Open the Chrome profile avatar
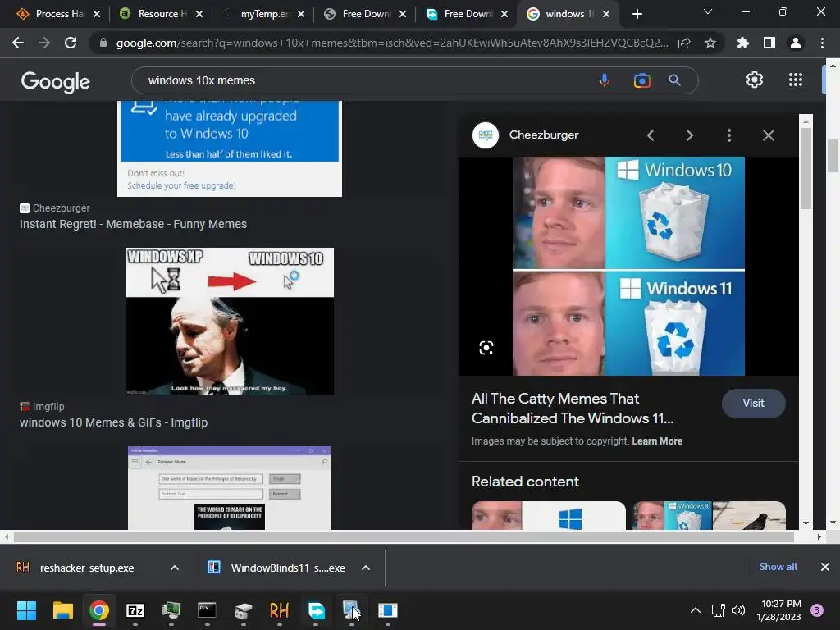 point(796,43)
